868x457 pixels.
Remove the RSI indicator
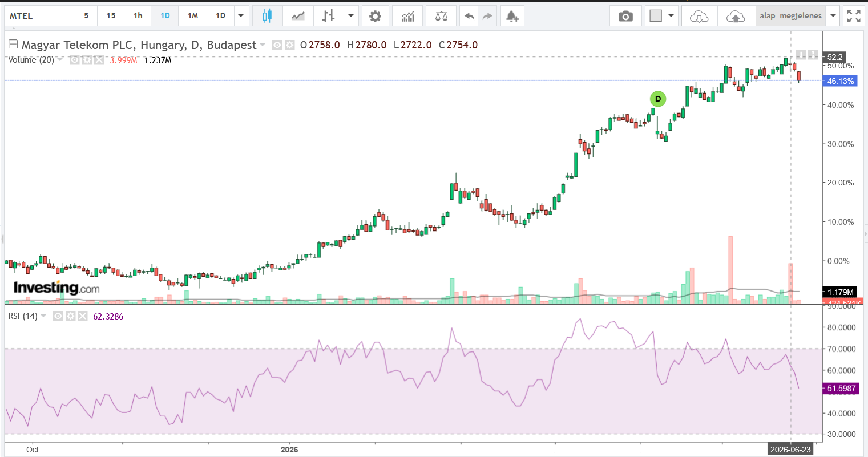82,316
